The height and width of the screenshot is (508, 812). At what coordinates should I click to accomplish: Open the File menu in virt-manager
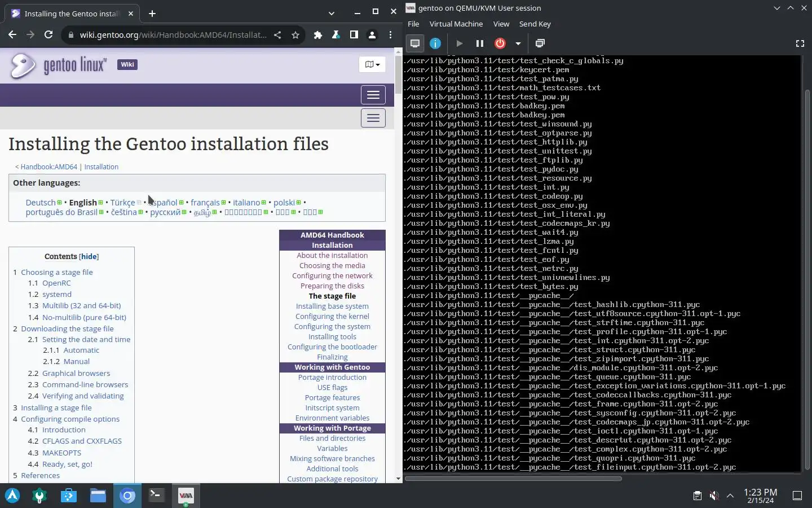point(413,24)
